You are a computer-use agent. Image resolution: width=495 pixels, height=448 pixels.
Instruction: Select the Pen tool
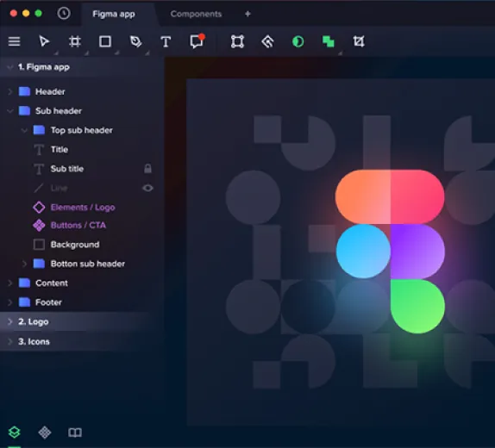pyautogui.click(x=135, y=41)
